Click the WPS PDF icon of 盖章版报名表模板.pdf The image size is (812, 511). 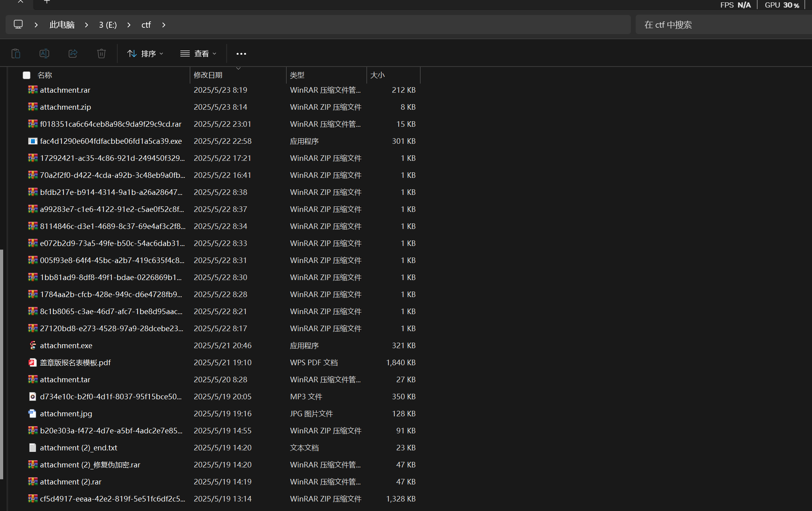coord(32,362)
